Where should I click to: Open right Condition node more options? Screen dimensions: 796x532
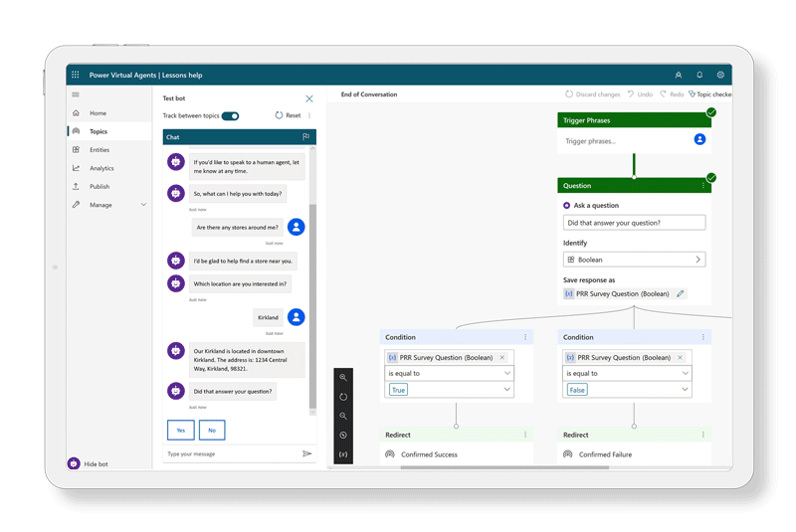[703, 337]
